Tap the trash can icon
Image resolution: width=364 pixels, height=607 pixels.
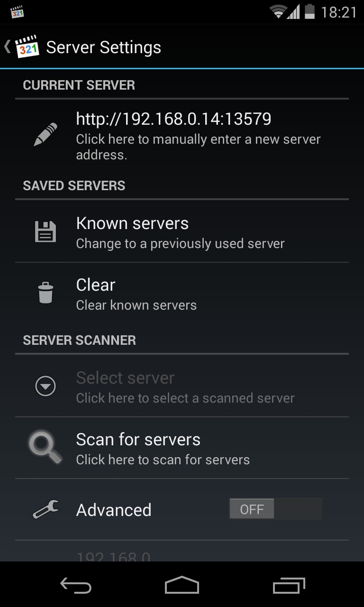[x=45, y=292]
